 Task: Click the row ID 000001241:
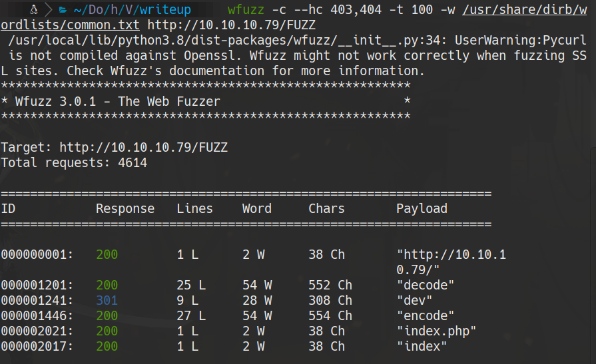pyautogui.click(x=37, y=301)
